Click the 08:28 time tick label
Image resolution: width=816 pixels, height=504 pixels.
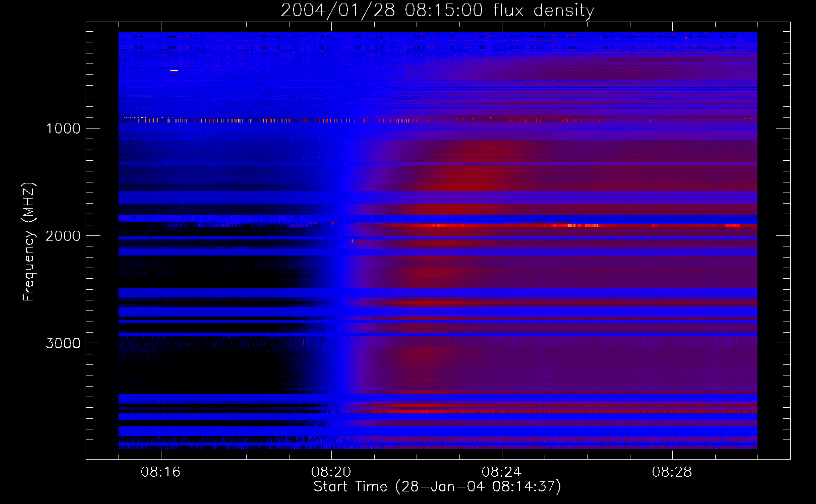coord(672,472)
